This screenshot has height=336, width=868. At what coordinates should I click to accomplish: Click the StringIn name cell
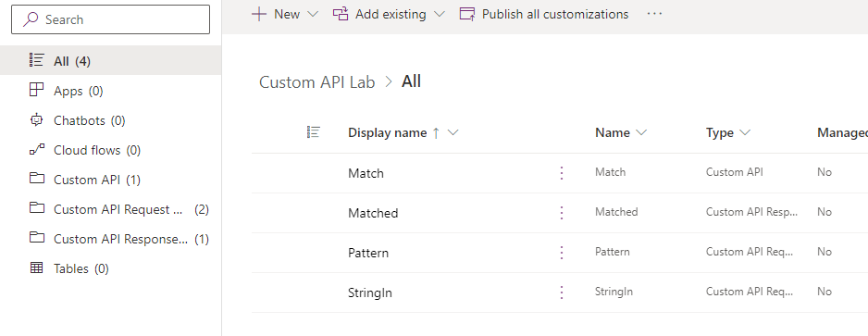(614, 292)
